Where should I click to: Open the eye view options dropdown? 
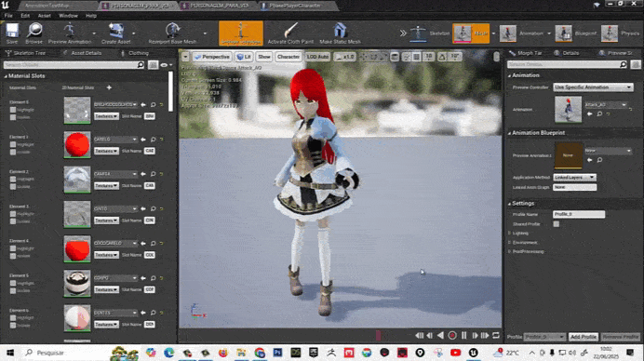click(167, 64)
